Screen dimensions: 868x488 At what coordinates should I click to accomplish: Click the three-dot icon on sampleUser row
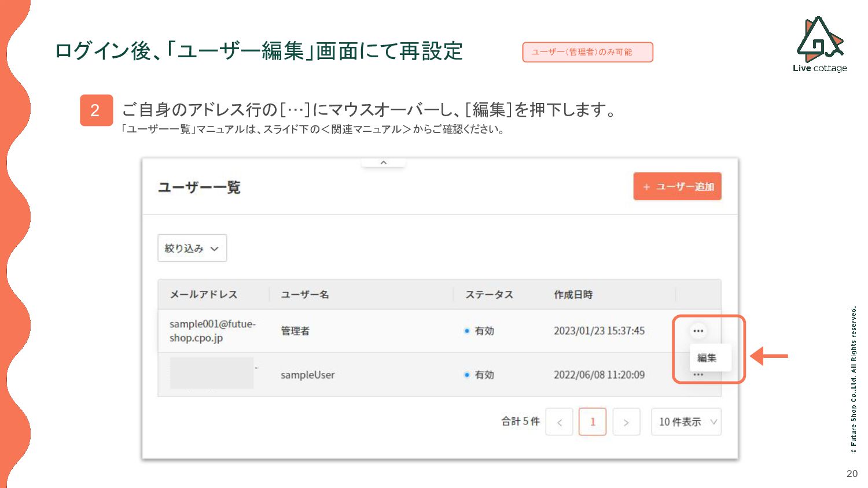[698, 375]
